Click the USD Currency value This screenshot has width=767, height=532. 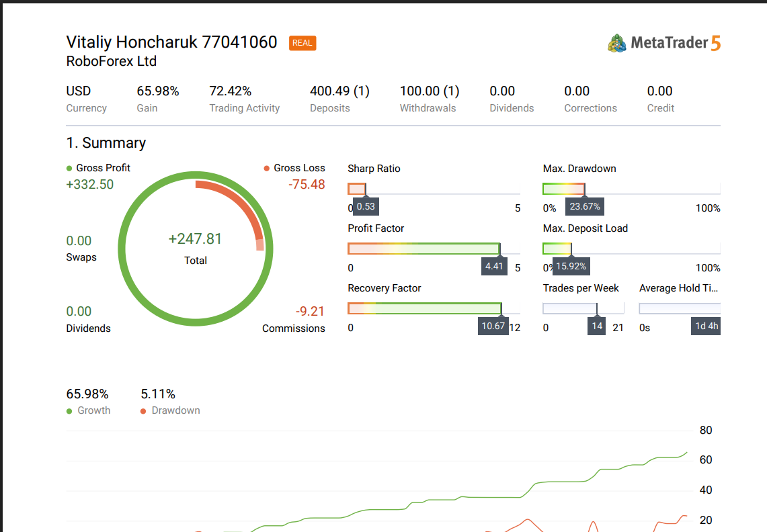(x=79, y=91)
